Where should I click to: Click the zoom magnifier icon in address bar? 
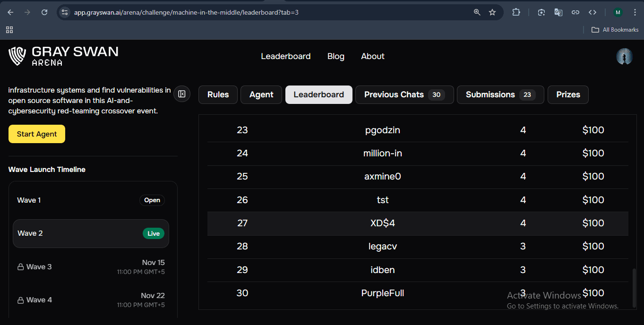click(x=477, y=12)
